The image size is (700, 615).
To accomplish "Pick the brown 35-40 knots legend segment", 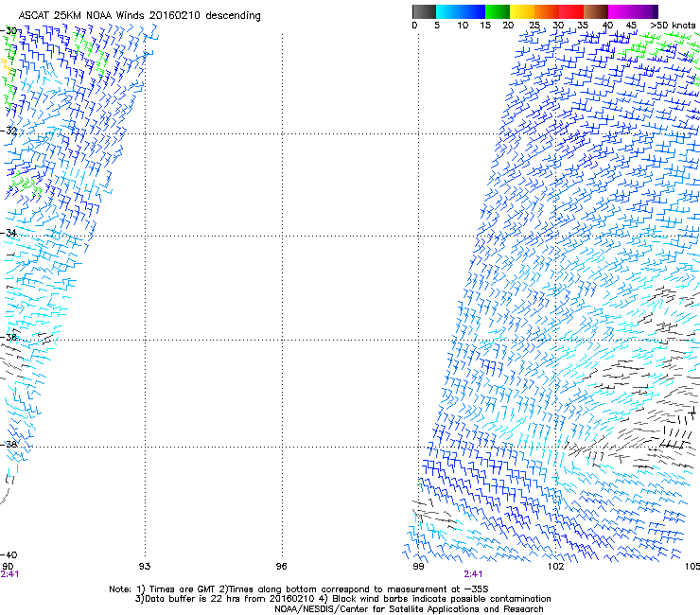I will click(596, 12).
